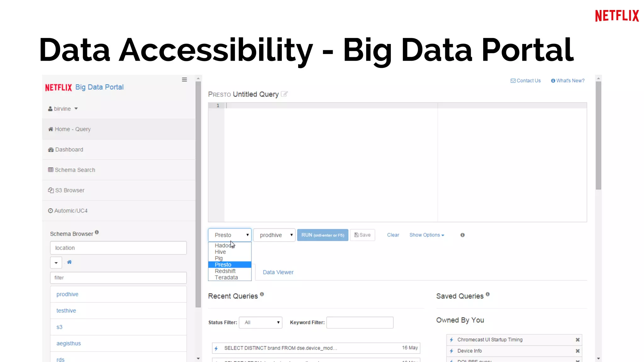Click lightning icon for Device Info

point(452,351)
